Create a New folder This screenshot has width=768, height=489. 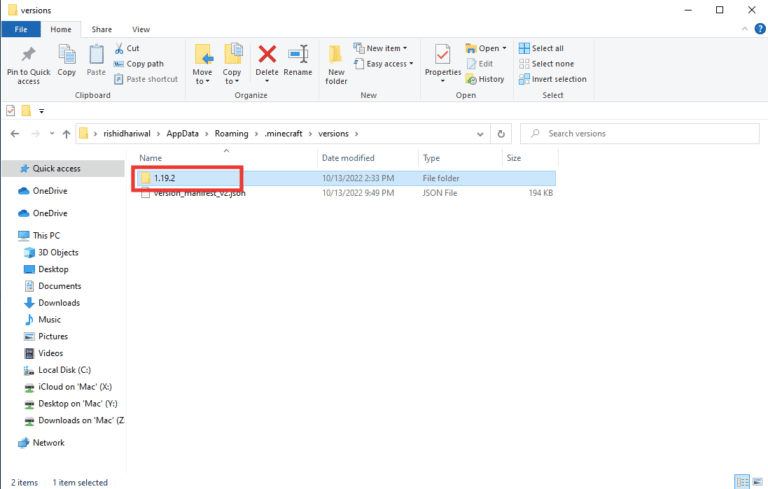tap(336, 65)
